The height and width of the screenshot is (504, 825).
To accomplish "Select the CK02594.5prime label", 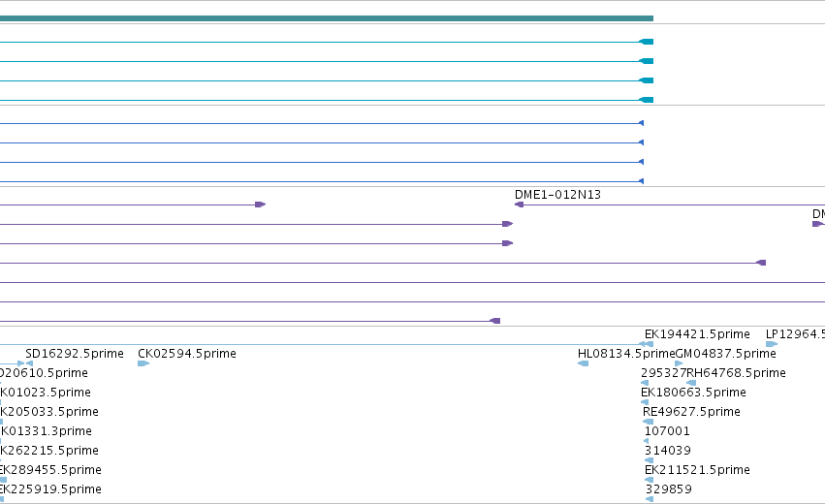I will 187,354.
